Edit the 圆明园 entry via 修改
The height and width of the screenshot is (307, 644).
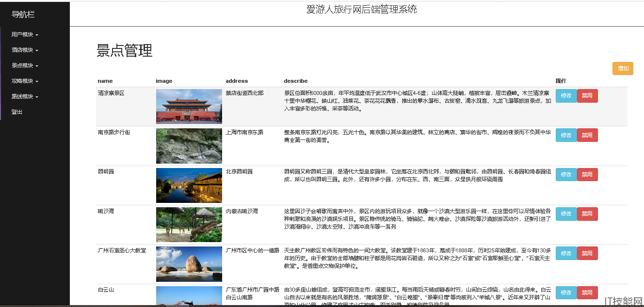coord(566,175)
